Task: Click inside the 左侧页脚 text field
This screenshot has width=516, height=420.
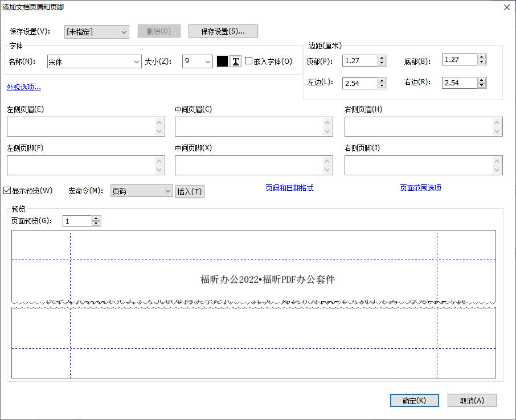Action: pyautogui.click(x=83, y=165)
